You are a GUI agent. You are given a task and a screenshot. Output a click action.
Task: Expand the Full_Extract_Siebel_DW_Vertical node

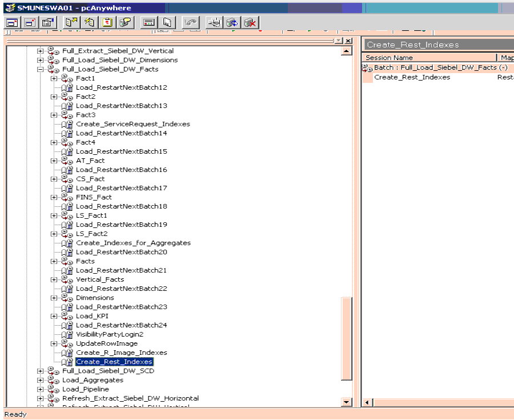tap(40, 51)
